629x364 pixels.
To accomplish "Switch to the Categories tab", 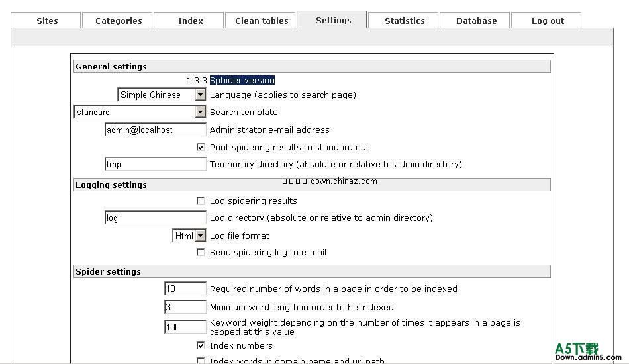I will tap(119, 21).
